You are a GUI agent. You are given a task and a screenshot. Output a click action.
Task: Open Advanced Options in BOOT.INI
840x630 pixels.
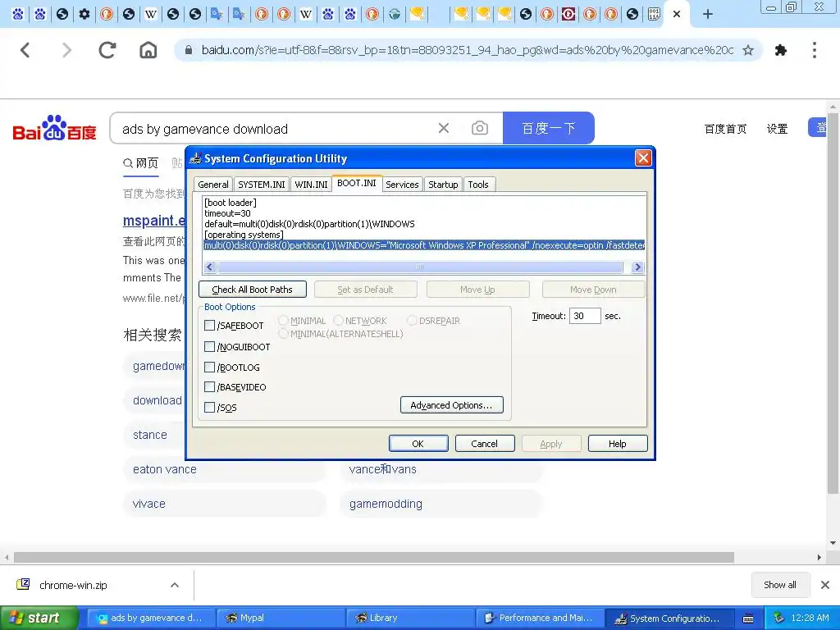452,405
